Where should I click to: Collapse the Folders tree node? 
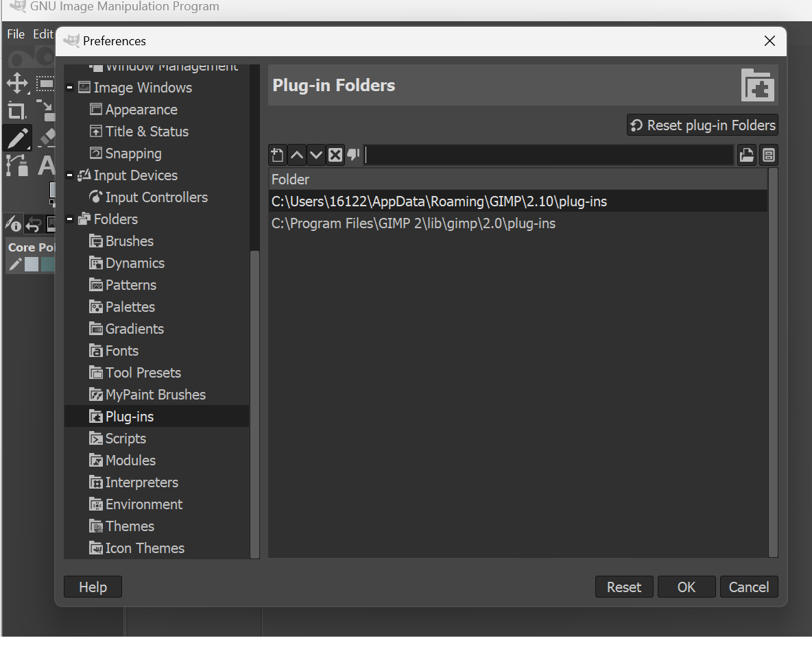pos(69,219)
